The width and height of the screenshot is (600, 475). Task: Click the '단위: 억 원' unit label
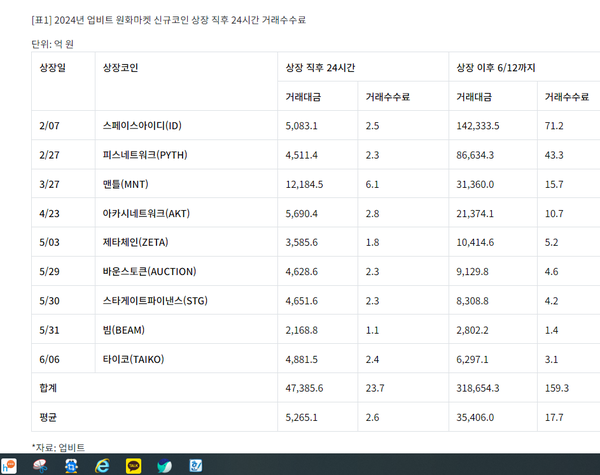[x=52, y=44]
